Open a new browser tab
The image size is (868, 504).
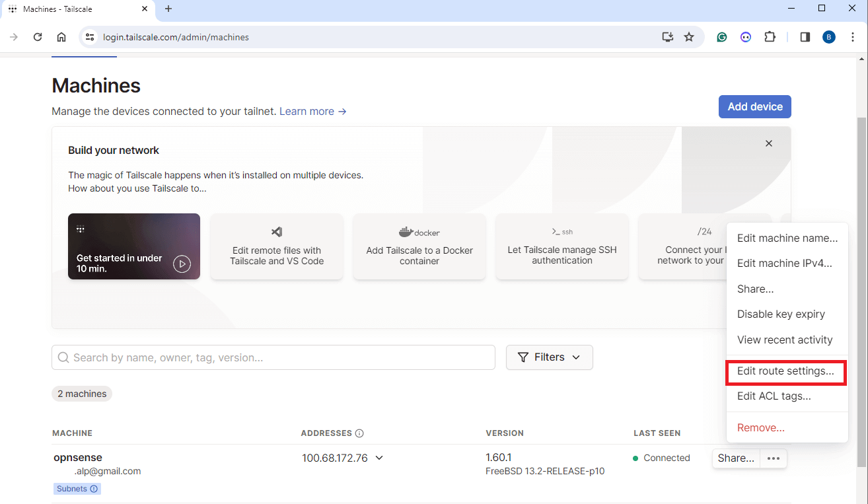(x=168, y=9)
